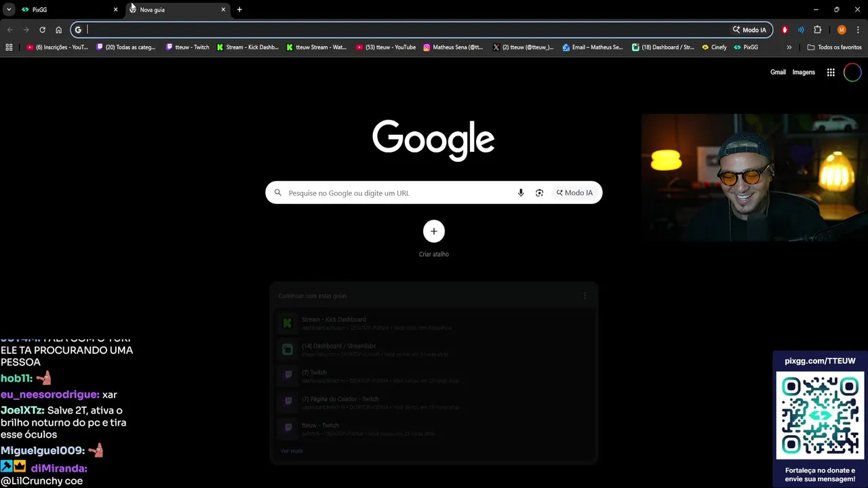Click the Google search box
868x488 pixels.
pos(434,192)
